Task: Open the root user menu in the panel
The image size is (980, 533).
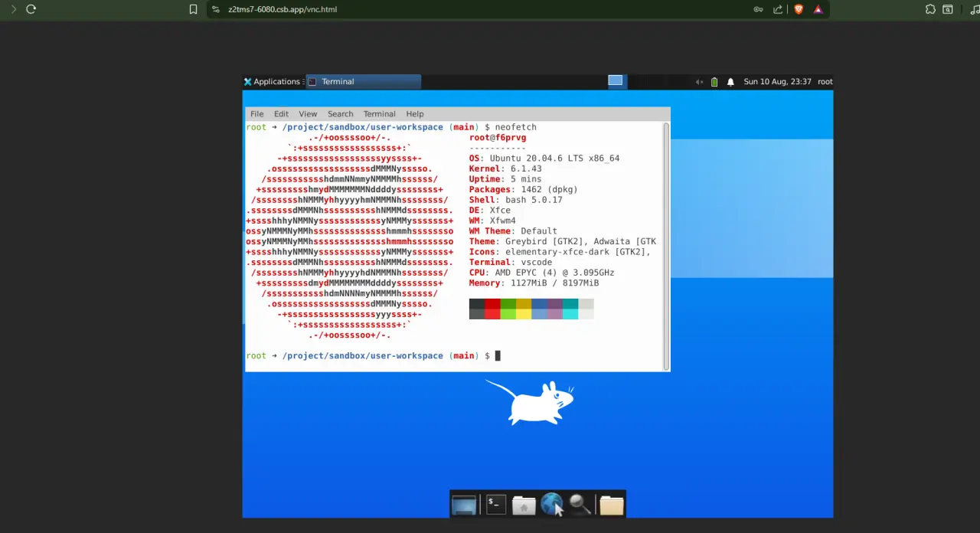Action: pos(825,81)
